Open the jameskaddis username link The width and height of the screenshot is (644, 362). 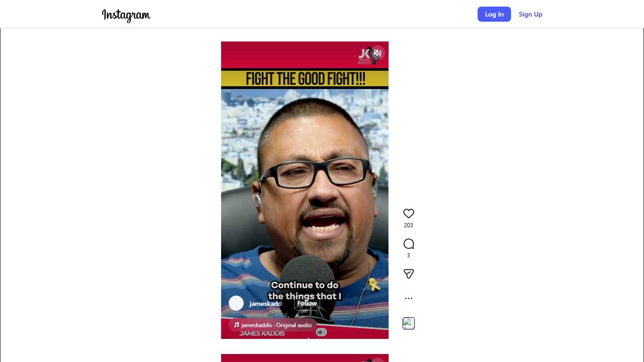(265, 304)
